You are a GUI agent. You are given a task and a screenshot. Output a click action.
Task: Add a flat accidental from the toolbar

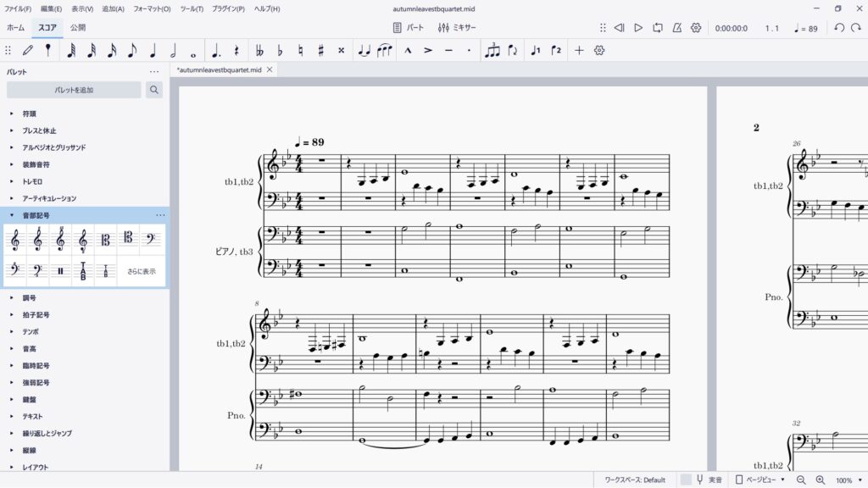(280, 50)
